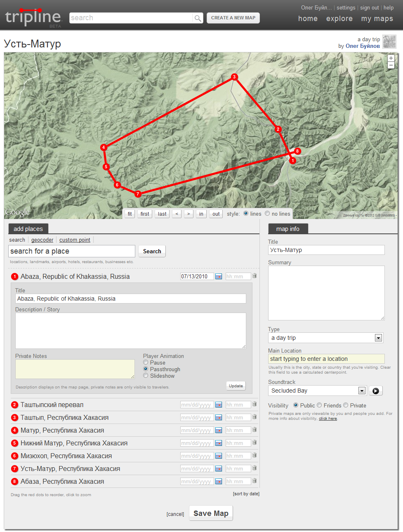Click the search magnifier icon in header
This screenshot has height=532, width=403.
(198, 18)
